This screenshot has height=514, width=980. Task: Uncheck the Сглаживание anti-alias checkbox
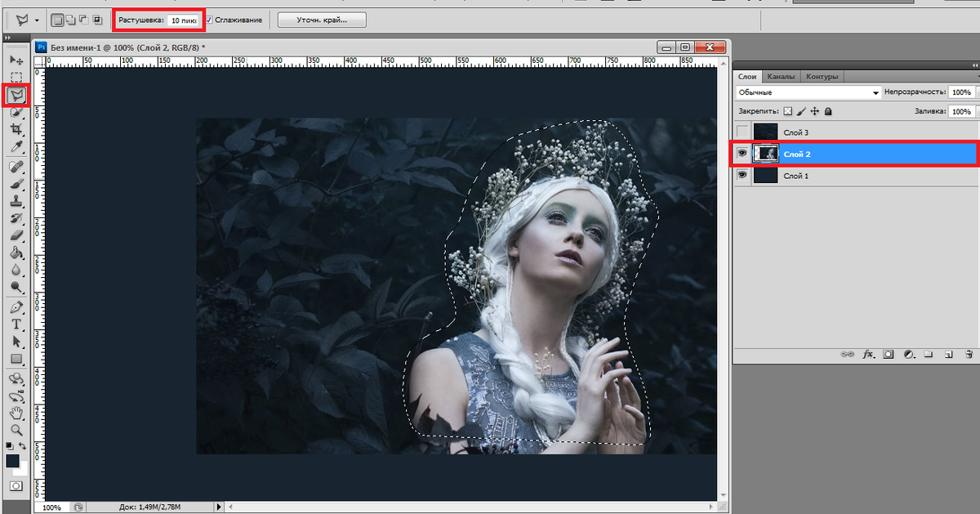[209, 20]
